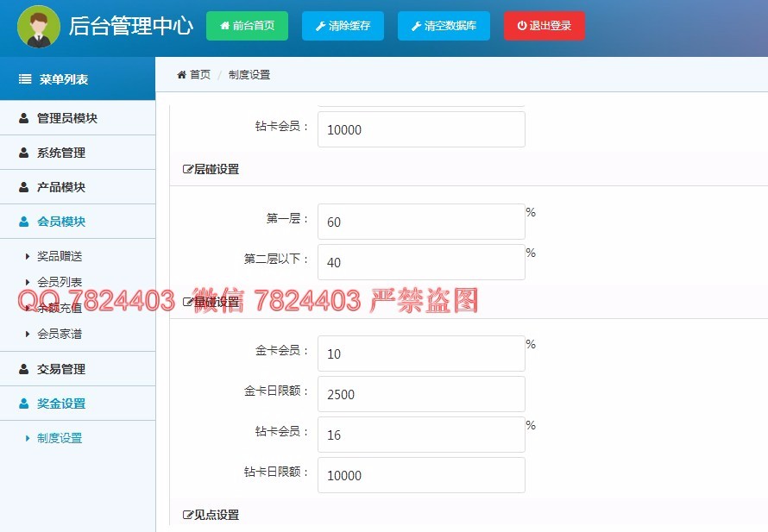Image resolution: width=768 pixels, height=532 pixels.
Task: Click the 钻卡日限额 label
Action: tap(276, 472)
